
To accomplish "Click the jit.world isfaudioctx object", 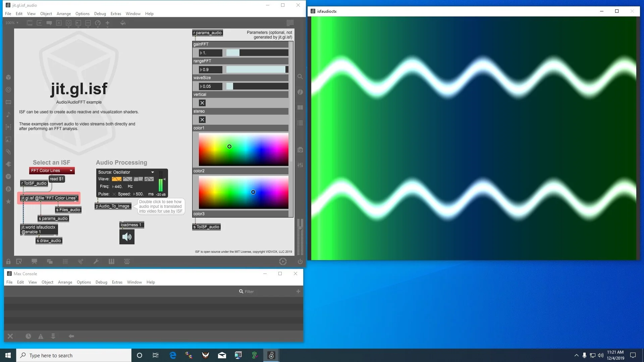I will [39, 230].
